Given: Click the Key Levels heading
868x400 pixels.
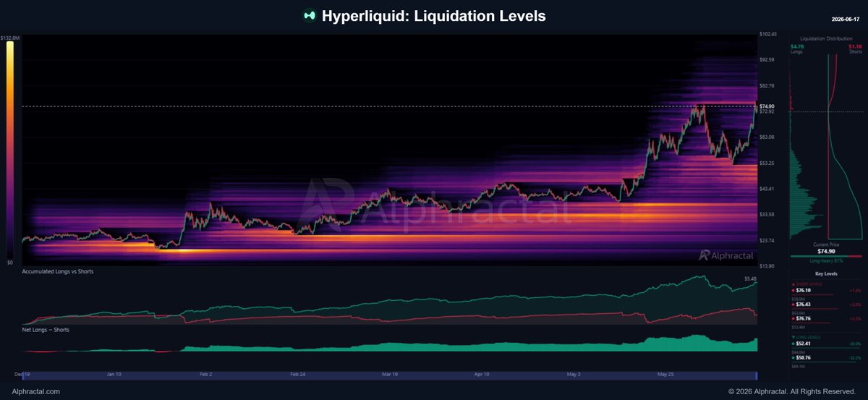Looking at the screenshot, I should 826,274.
